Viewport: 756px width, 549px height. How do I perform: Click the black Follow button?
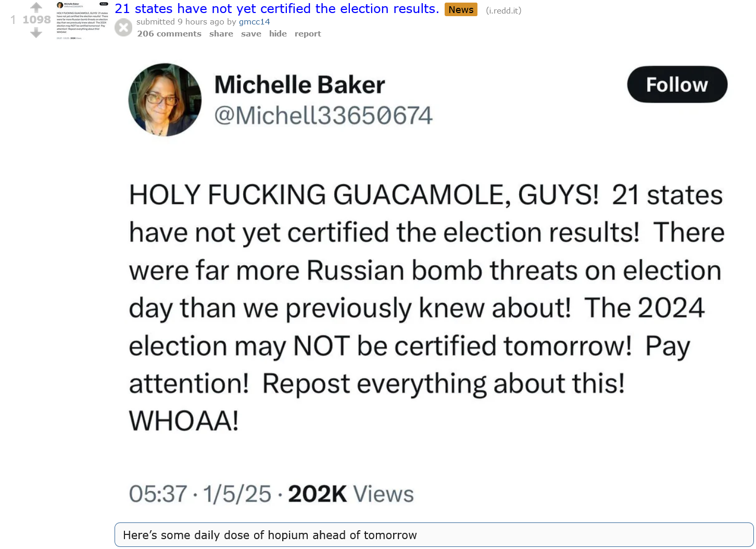(x=677, y=84)
